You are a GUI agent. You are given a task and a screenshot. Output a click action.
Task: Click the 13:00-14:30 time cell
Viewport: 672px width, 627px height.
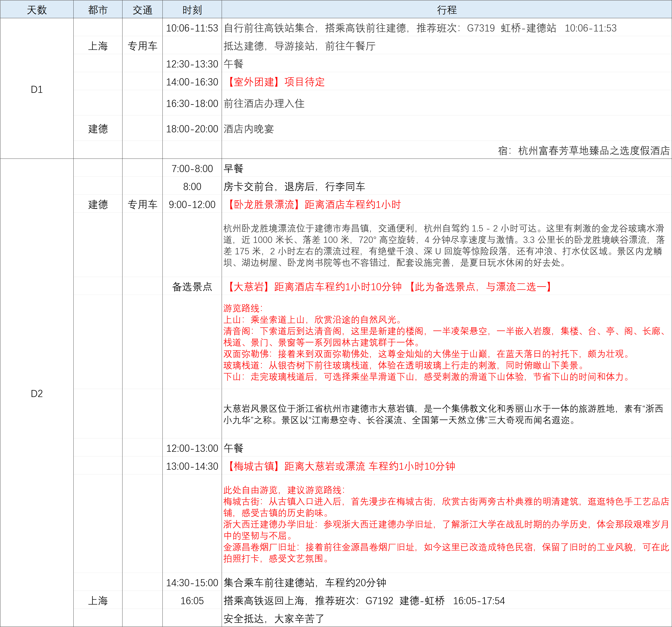click(192, 466)
